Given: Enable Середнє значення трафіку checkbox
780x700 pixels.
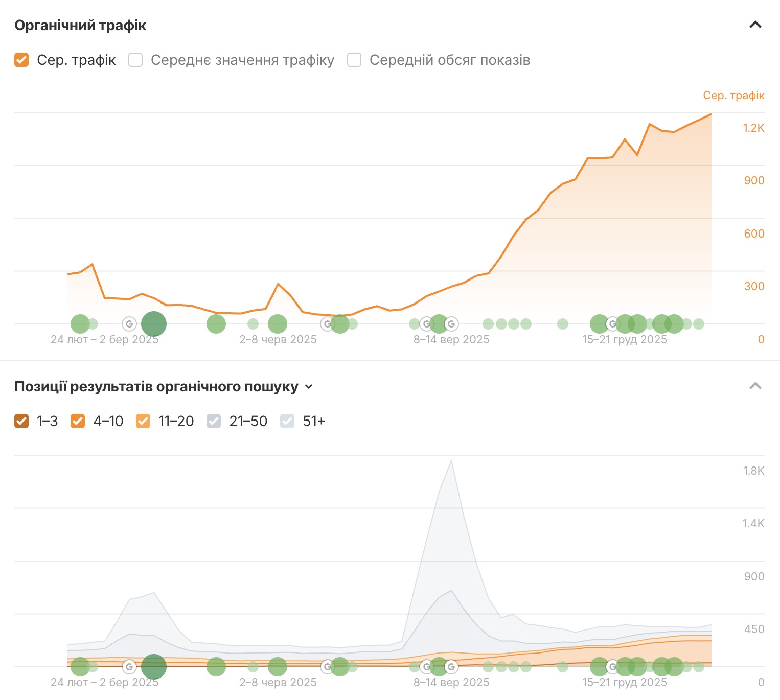Looking at the screenshot, I should pyautogui.click(x=135, y=60).
